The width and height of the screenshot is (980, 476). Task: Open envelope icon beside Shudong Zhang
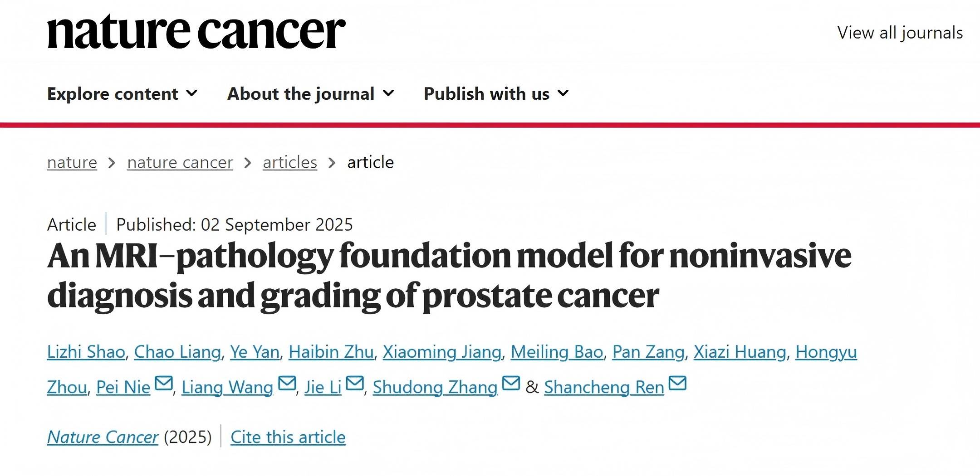(511, 383)
